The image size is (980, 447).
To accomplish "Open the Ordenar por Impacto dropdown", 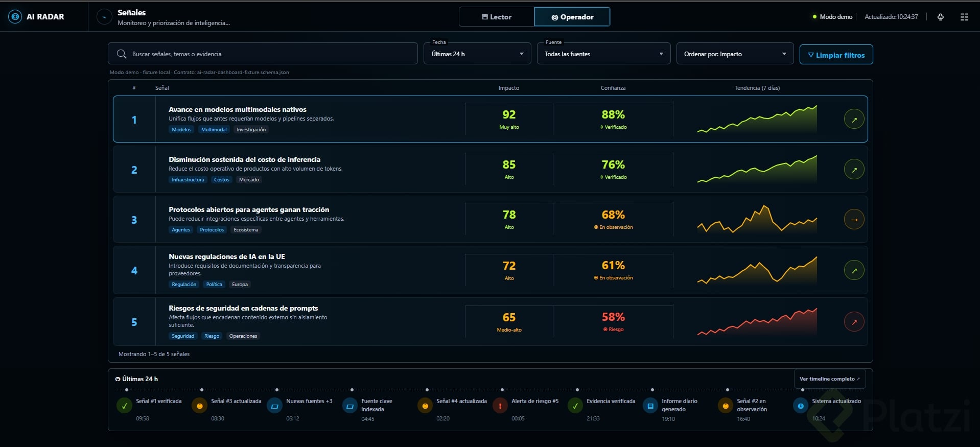I will click(735, 54).
